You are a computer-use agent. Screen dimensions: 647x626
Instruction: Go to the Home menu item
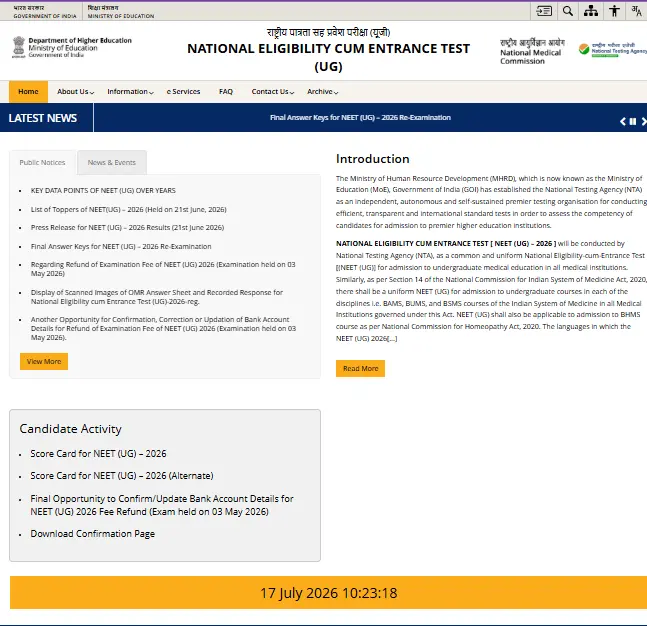[x=28, y=92]
